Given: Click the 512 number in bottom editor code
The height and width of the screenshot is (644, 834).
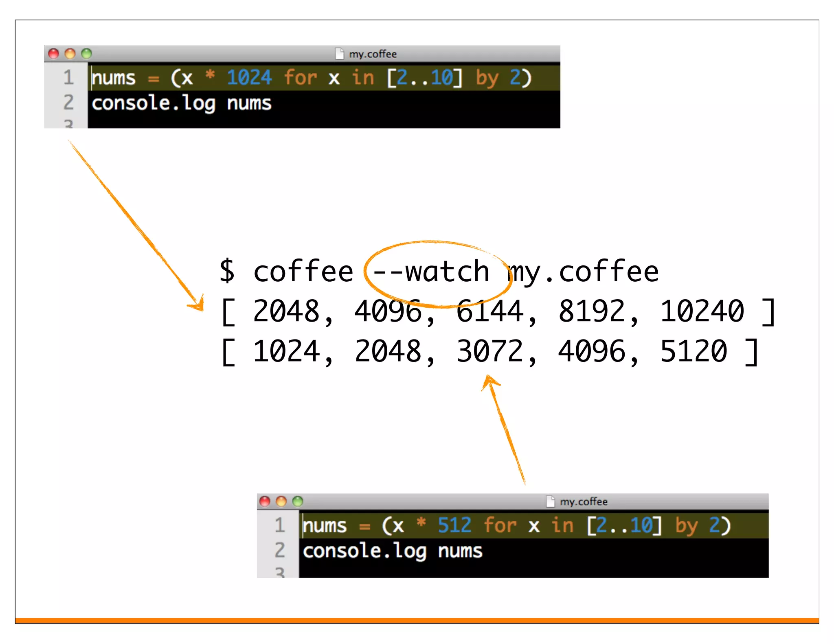Looking at the screenshot, I should point(454,525).
